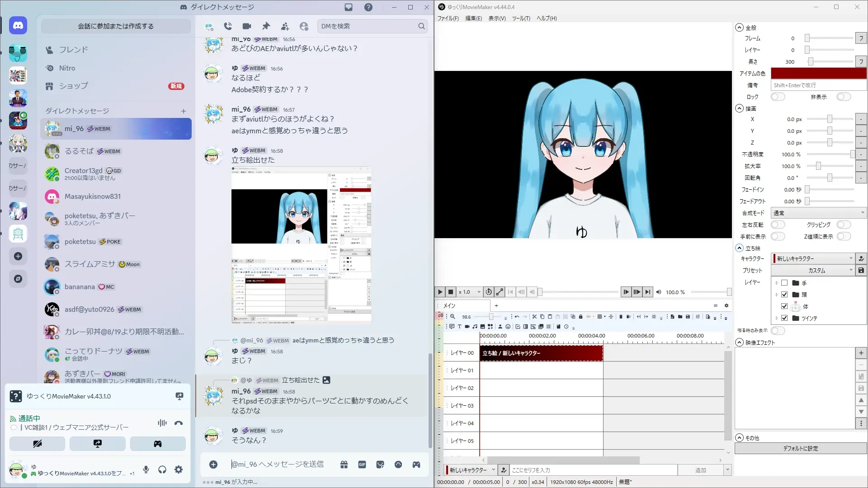This screenshot has height=488, width=868.
Task: Click the timeline settings gear icon
Action: tap(726, 305)
